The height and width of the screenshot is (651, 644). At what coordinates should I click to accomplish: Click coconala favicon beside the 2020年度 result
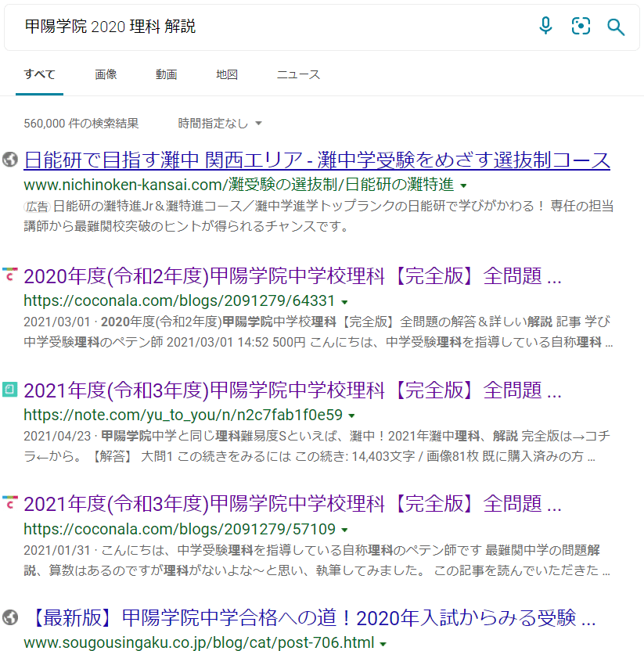[10, 275]
